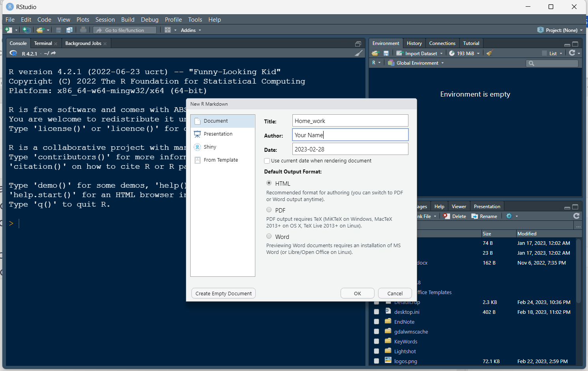Image resolution: width=588 pixels, height=371 pixels.
Task: Click OK in New R Markdown dialog
Action: tap(358, 293)
